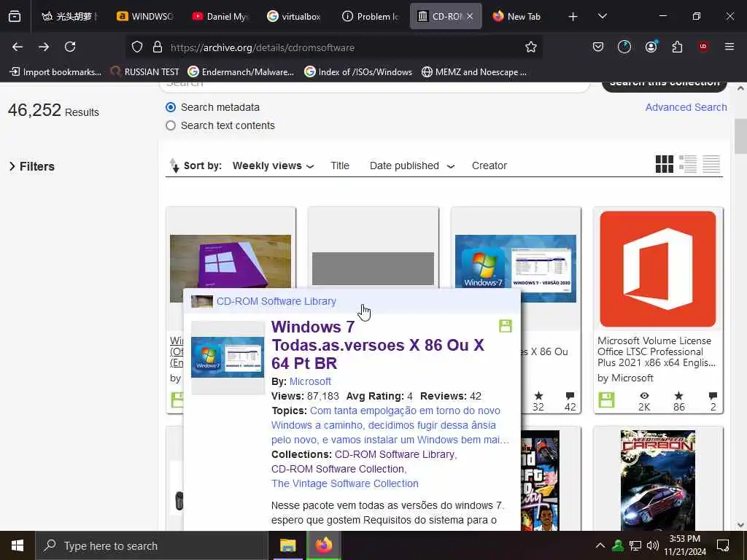Switch to the Problem lo tab
Viewport: 747px width, 560px height.
tap(370, 17)
